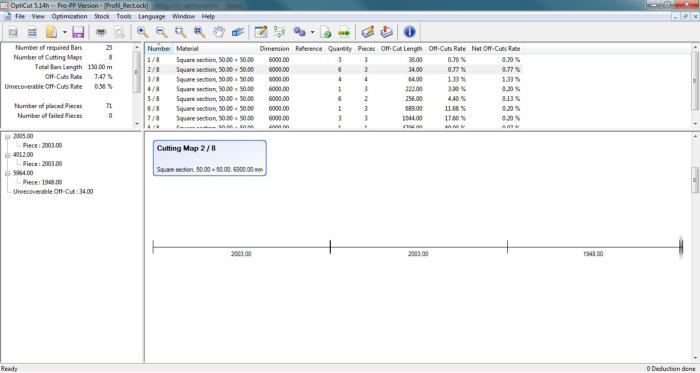
Task: Activate the hand Pan tool
Action: click(x=218, y=32)
